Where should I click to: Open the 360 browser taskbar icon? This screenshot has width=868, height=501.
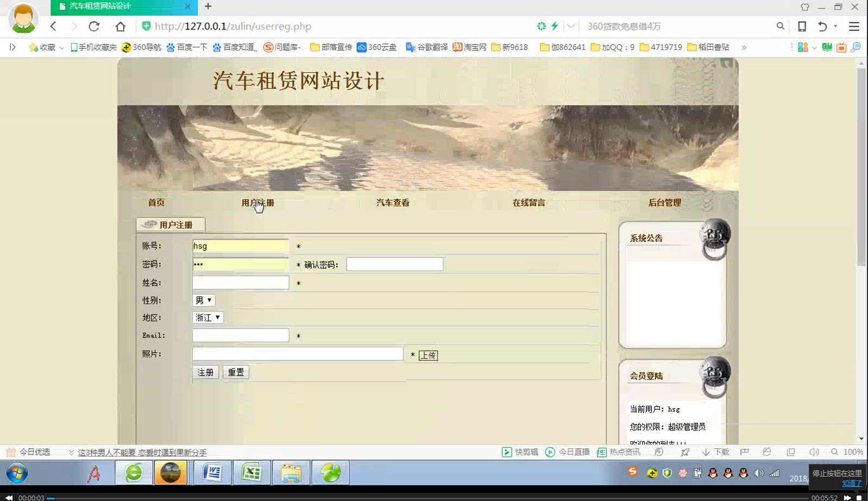click(x=134, y=473)
